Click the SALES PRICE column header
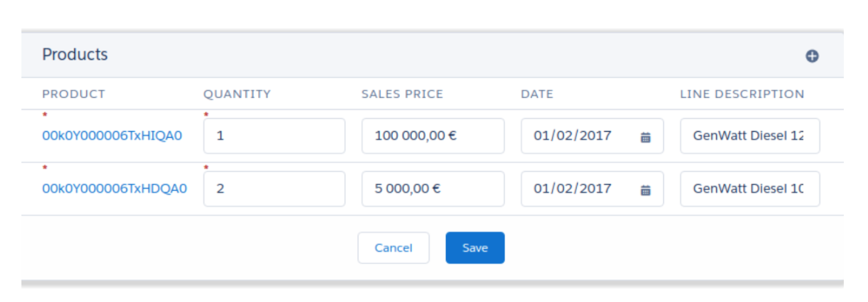 click(403, 94)
